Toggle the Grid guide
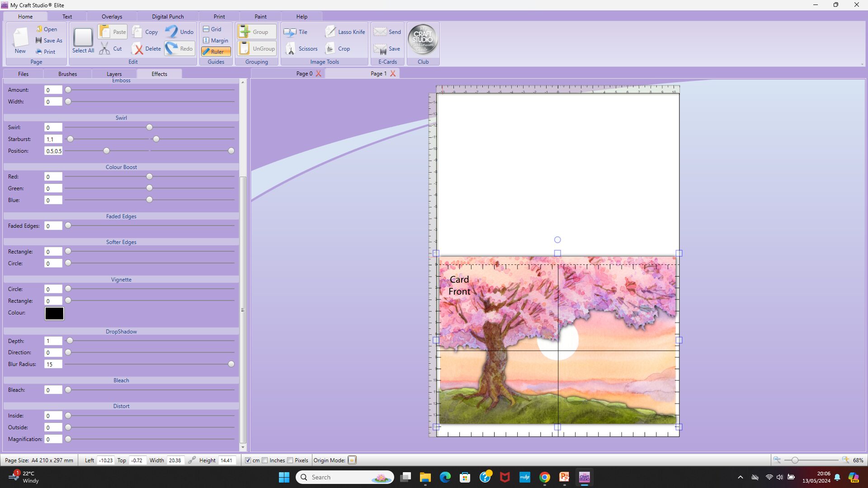 pos(212,29)
